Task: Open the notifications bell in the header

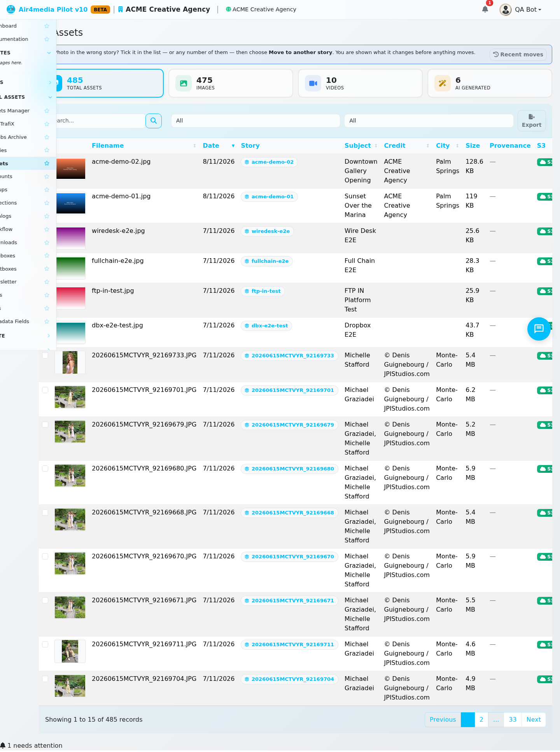Action: coord(485,9)
